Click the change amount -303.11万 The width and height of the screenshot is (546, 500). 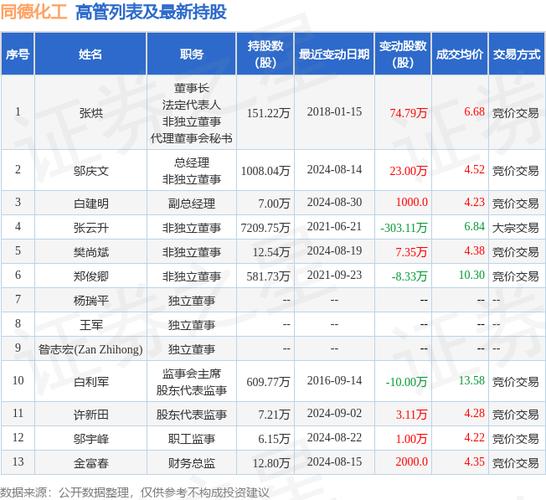[404, 228]
